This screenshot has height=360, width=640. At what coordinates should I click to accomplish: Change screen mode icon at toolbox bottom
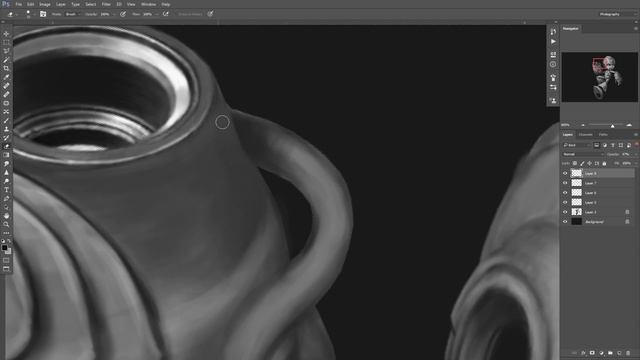(6, 269)
